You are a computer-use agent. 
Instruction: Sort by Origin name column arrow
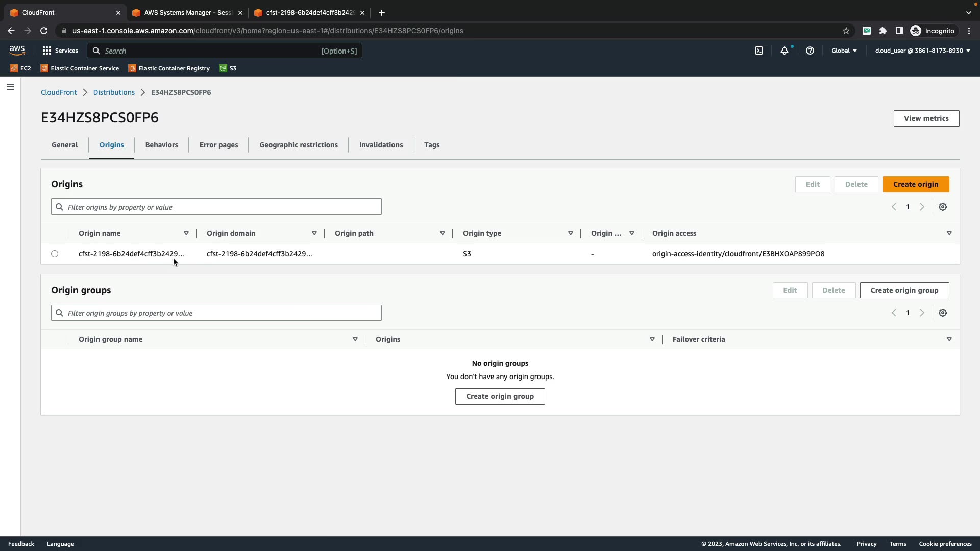click(x=186, y=233)
